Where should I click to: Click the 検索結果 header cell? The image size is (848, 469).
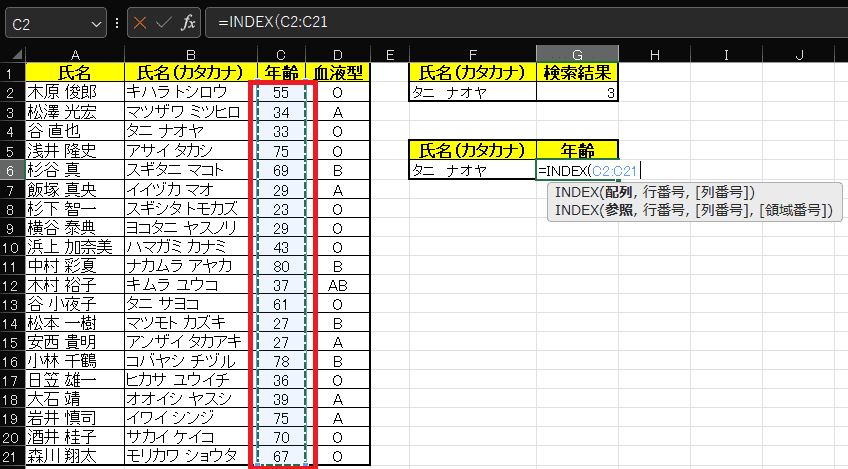click(x=576, y=73)
